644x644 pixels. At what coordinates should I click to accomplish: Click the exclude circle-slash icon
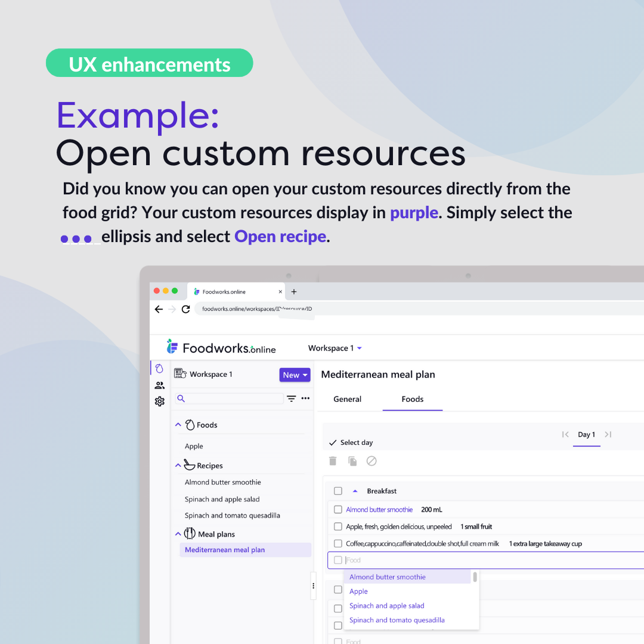click(371, 461)
